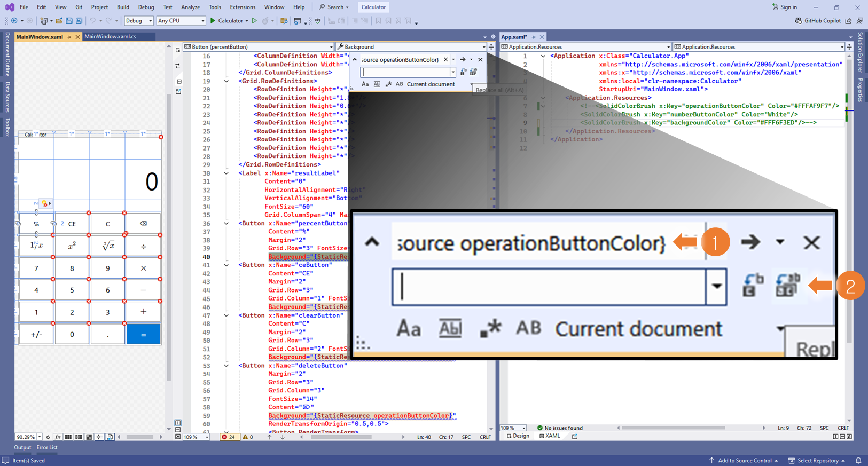This screenshot has width=868, height=466.
Task: Click the Replace next icon in the find box
Action: pyautogui.click(x=463, y=72)
